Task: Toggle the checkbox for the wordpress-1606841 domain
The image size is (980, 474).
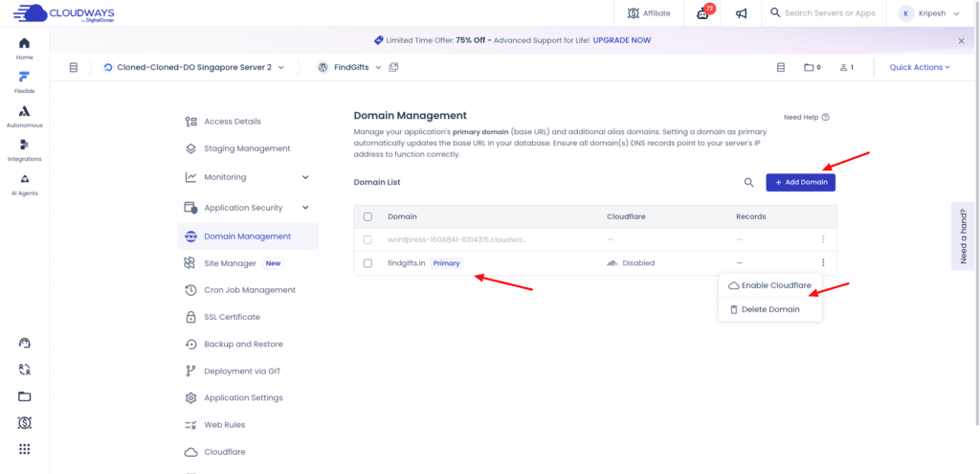Action: tap(367, 239)
